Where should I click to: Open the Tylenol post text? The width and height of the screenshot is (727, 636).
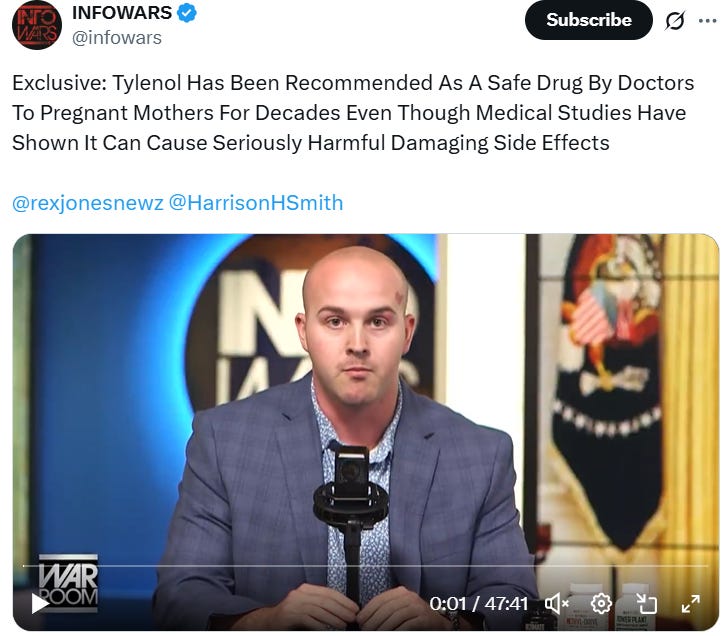click(x=353, y=113)
